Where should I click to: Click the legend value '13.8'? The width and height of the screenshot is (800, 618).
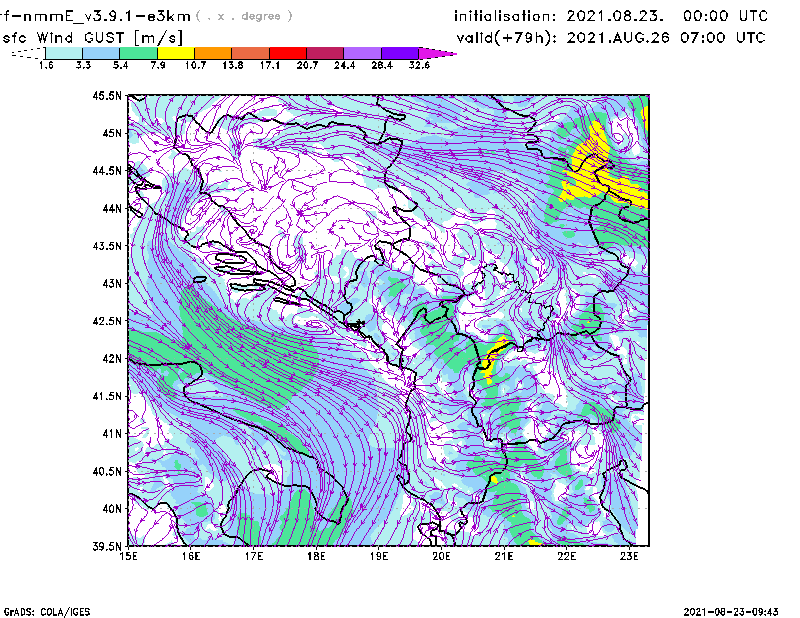[x=232, y=65]
